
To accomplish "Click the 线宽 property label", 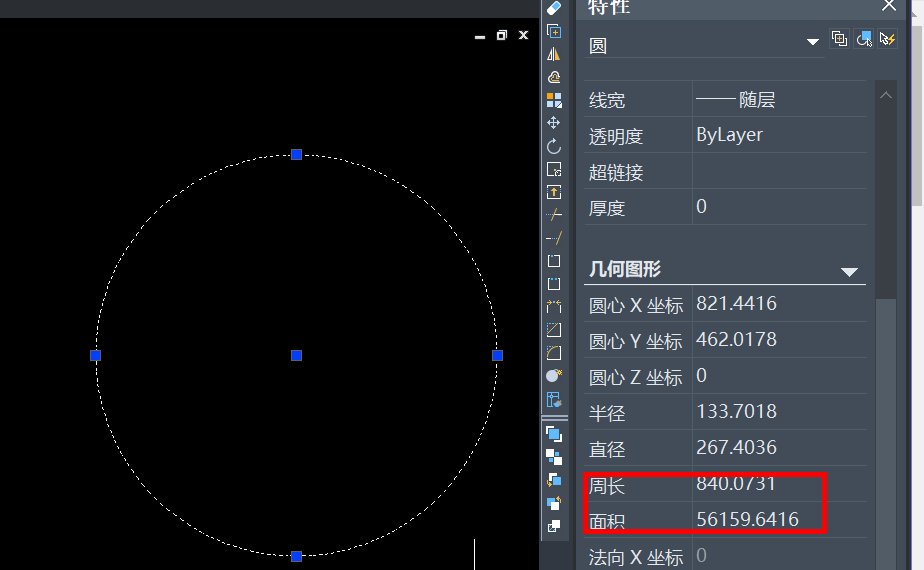I will (x=606, y=100).
